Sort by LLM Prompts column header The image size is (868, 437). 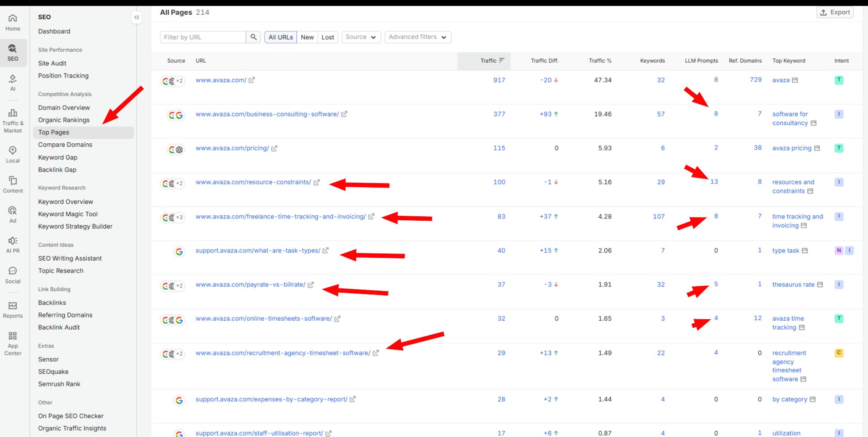pos(701,61)
